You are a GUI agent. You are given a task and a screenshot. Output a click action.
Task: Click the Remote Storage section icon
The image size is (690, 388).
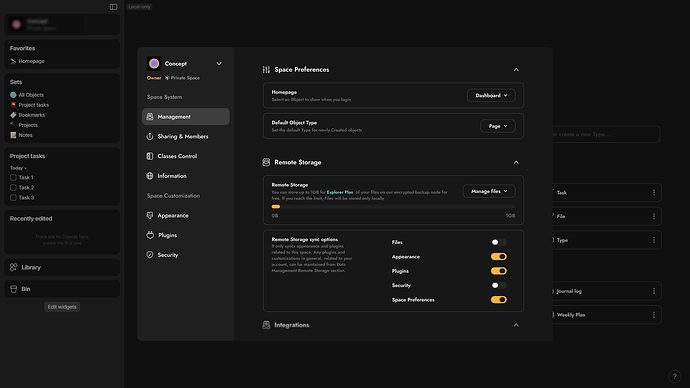pyautogui.click(x=266, y=162)
